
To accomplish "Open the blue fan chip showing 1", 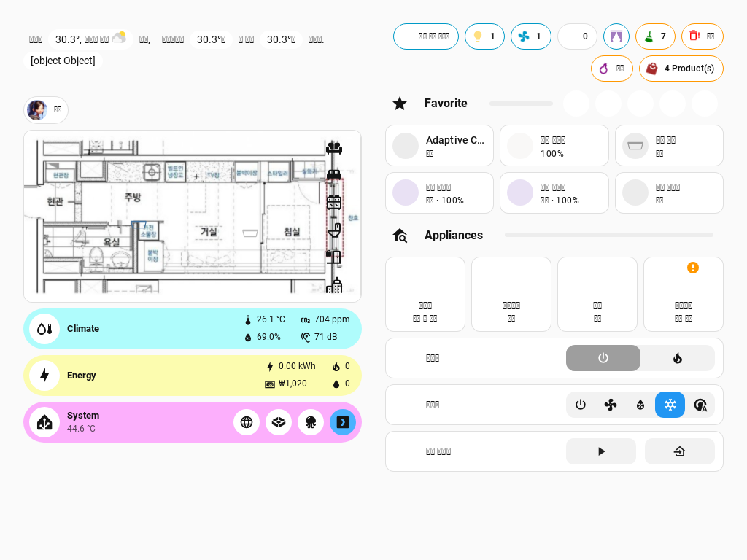I will tap(531, 36).
